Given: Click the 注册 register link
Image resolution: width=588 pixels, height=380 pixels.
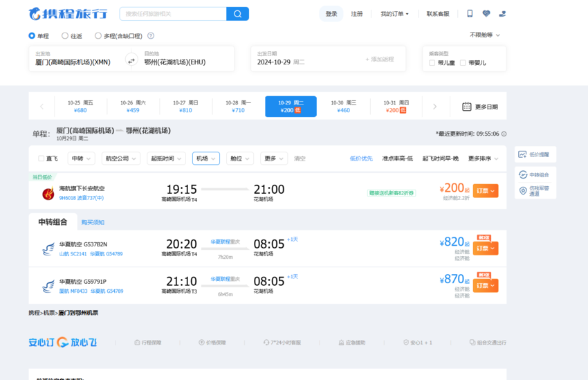Looking at the screenshot, I should click(357, 14).
